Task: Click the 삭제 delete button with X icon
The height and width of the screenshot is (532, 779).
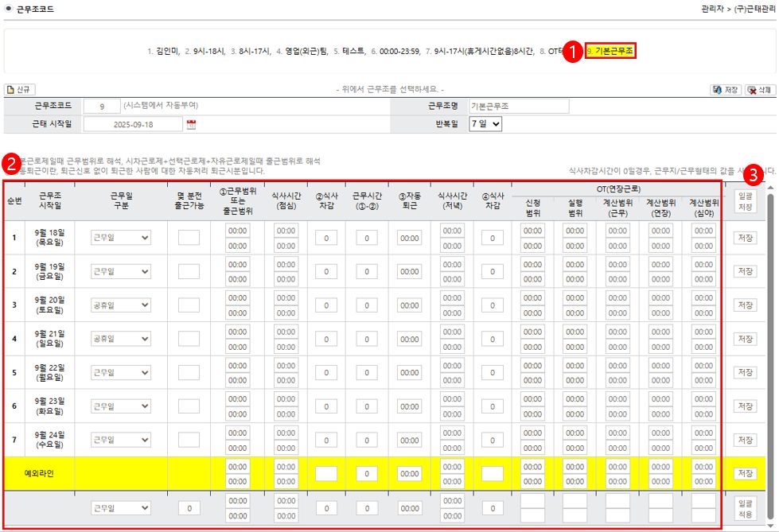Action: point(760,91)
